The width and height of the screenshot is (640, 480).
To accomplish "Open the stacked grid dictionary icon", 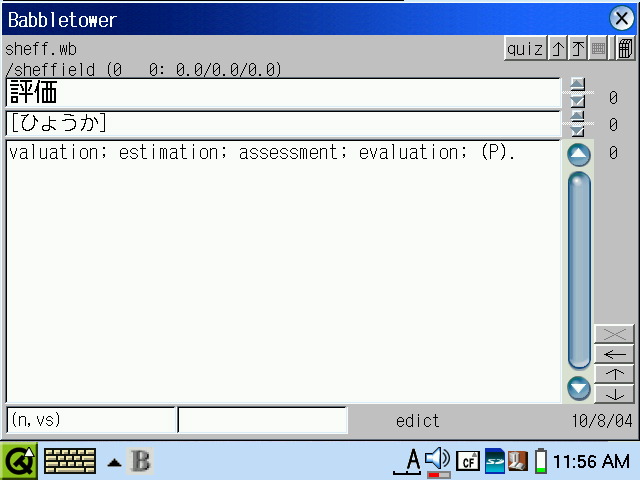I will point(625,49).
